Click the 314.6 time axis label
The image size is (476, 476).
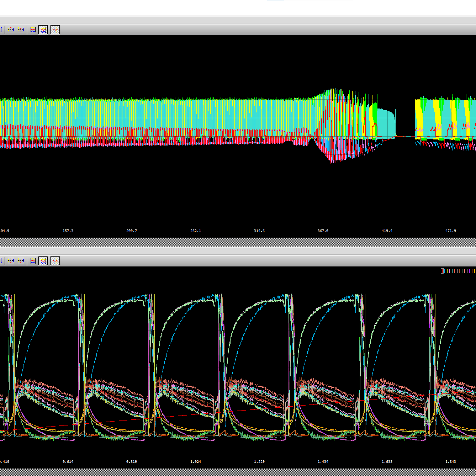pos(259,231)
